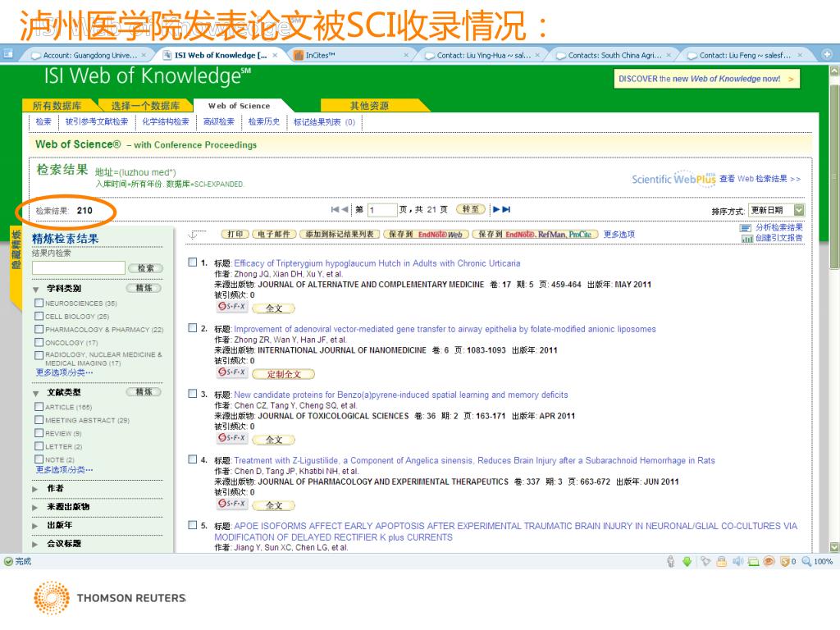Viewport: 840px width, 630px height.
Task: Click the speaker icon in status bar
Action: click(x=737, y=561)
